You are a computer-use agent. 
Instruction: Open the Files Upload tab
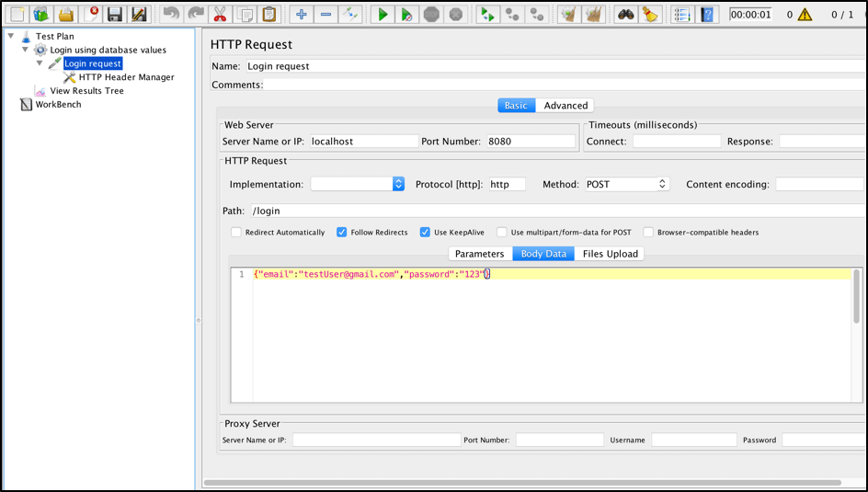[610, 254]
